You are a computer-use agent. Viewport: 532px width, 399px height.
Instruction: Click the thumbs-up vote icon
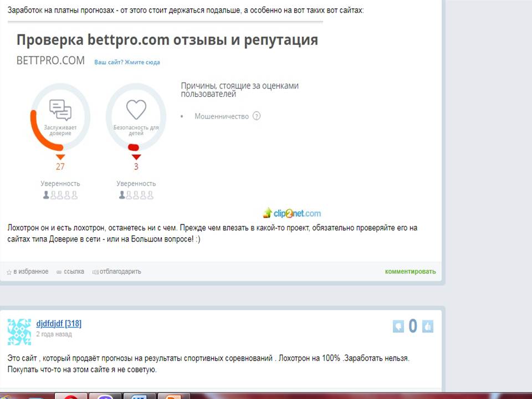(427, 326)
